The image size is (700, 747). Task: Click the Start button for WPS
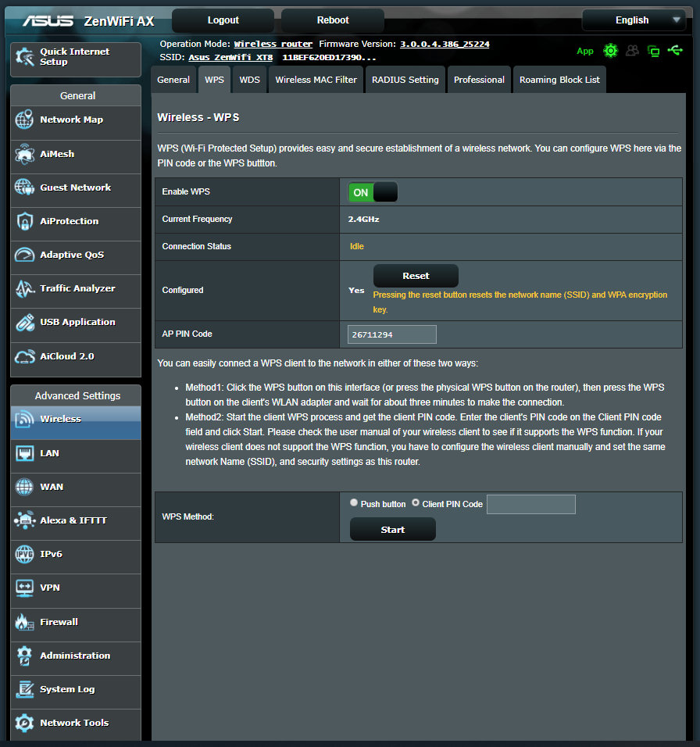click(x=393, y=529)
